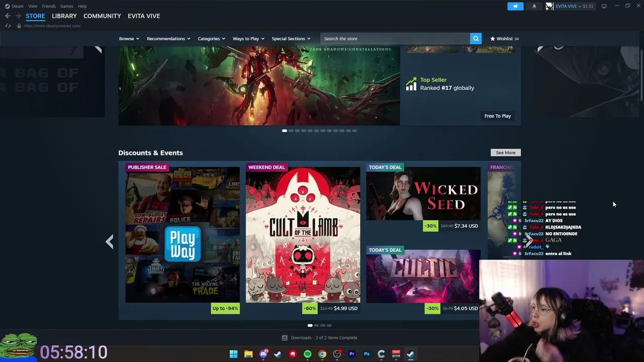
Task: Click the Top Seller chart icon
Action: pyautogui.click(x=412, y=84)
